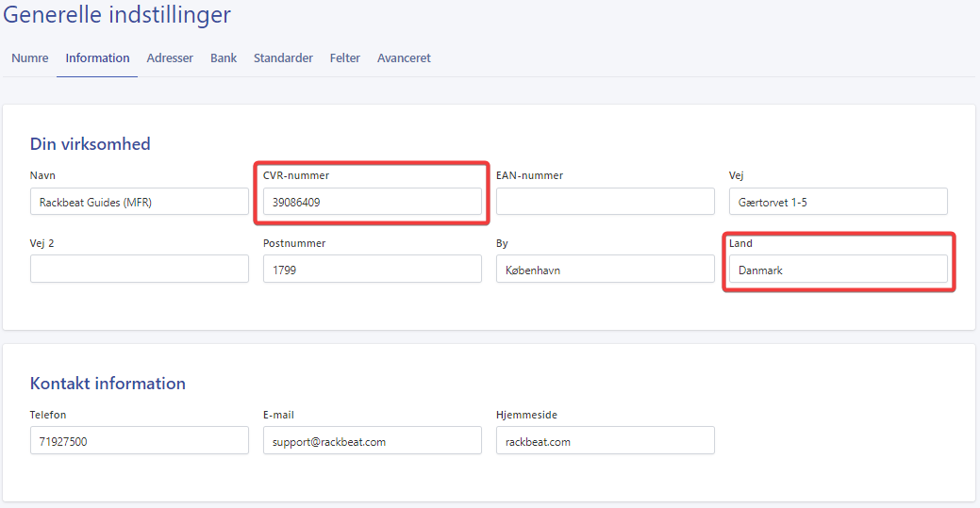Focus the CVR-nummer input field
The width and height of the screenshot is (980, 508).
(x=372, y=202)
